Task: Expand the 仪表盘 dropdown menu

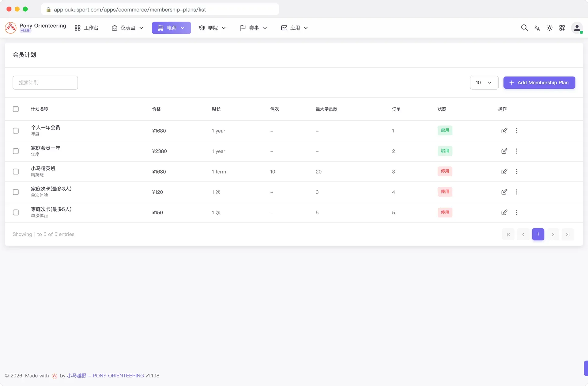Action: (x=127, y=28)
